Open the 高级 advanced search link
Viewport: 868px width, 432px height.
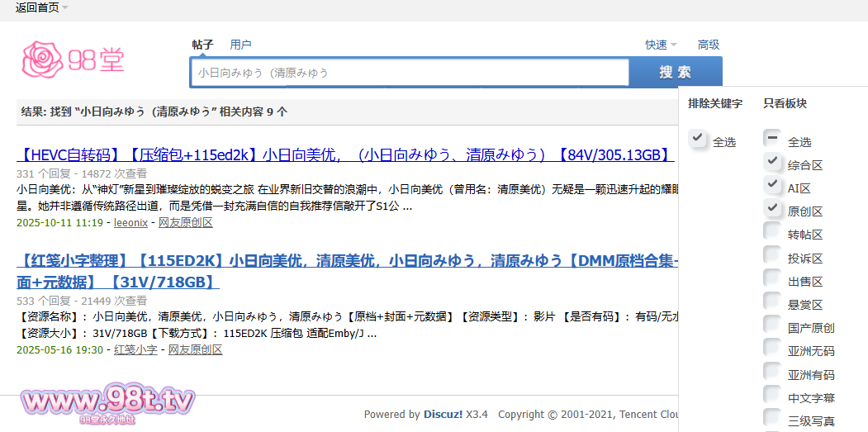point(709,45)
